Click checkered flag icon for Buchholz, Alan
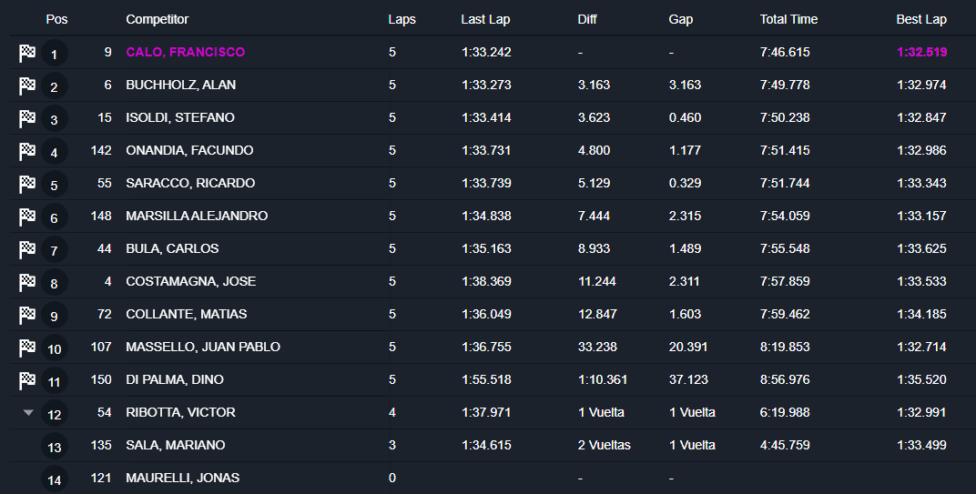This screenshot has height=494, width=976. [x=27, y=86]
